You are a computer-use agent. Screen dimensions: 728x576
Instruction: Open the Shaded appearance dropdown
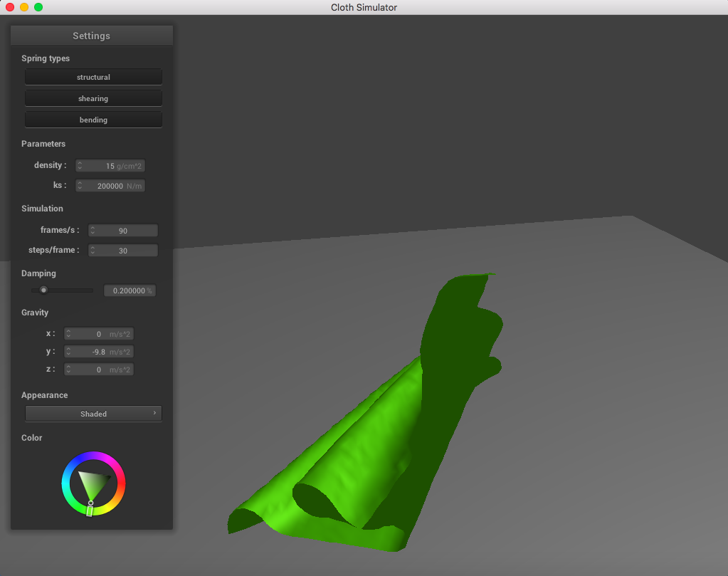click(93, 414)
